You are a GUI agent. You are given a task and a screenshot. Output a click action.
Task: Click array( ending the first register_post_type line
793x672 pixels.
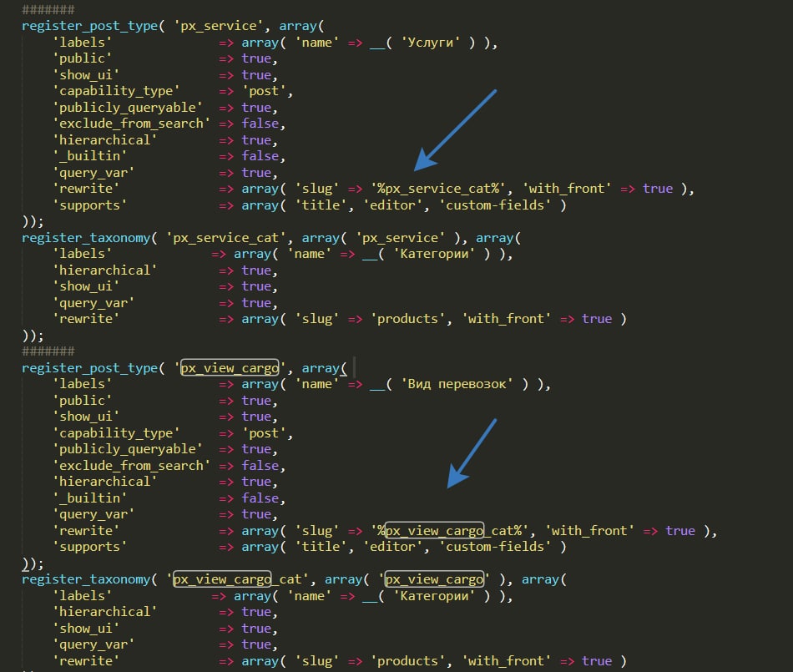pyautogui.click(x=301, y=26)
